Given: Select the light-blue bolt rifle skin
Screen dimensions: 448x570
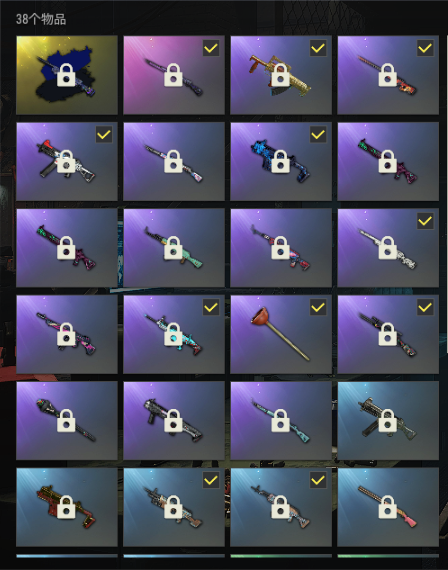Looking at the screenshot, I should (x=281, y=421).
